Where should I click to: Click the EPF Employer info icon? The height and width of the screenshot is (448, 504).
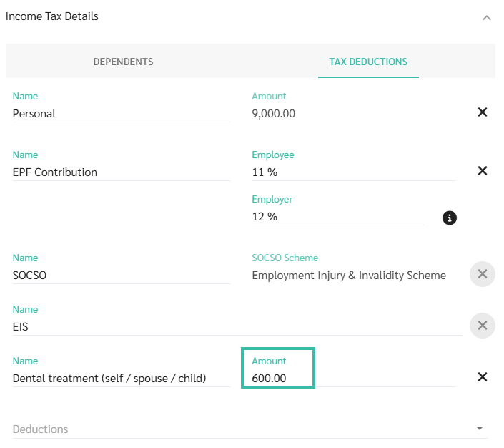tap(449, 218)
